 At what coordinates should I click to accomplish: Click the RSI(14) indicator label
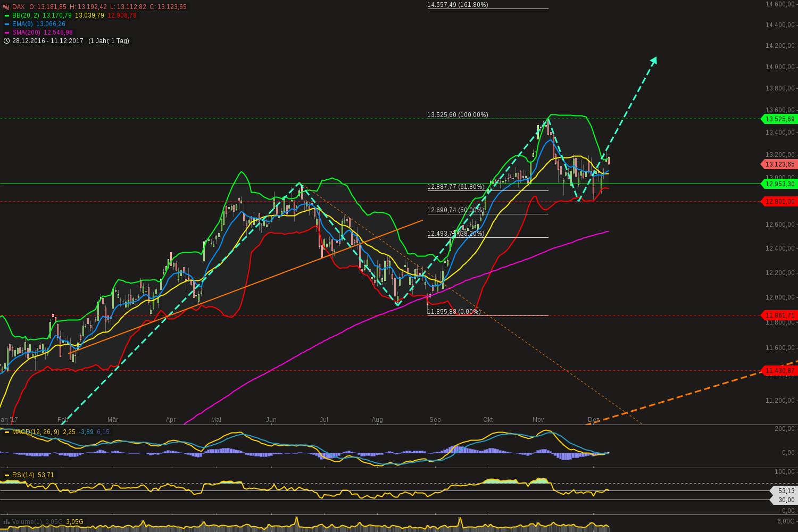pyautogui.click(x=23, y=475)
